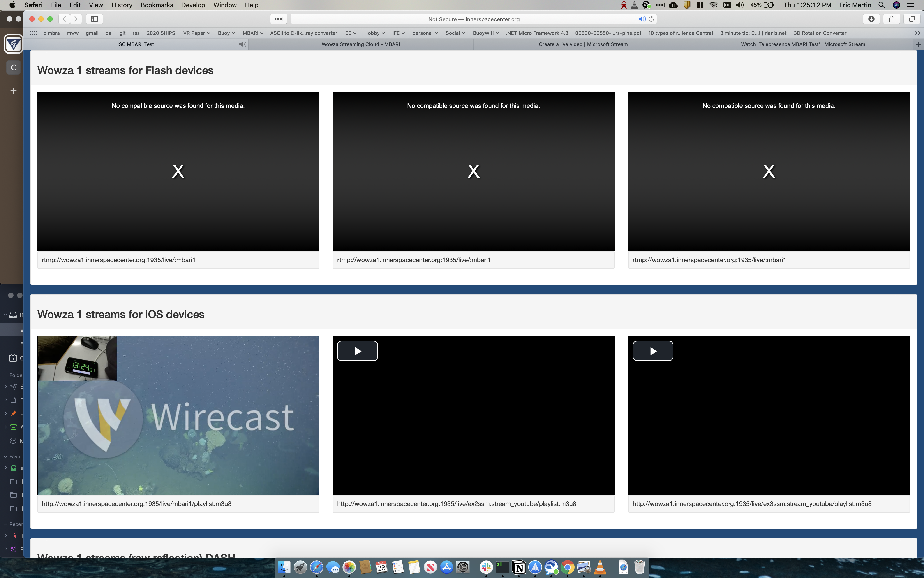Image resolution: width=924 pixels, height=578 pixels.
Task: Expand the Buoy bookmarks folder
Action: click(x=226, y=33)
